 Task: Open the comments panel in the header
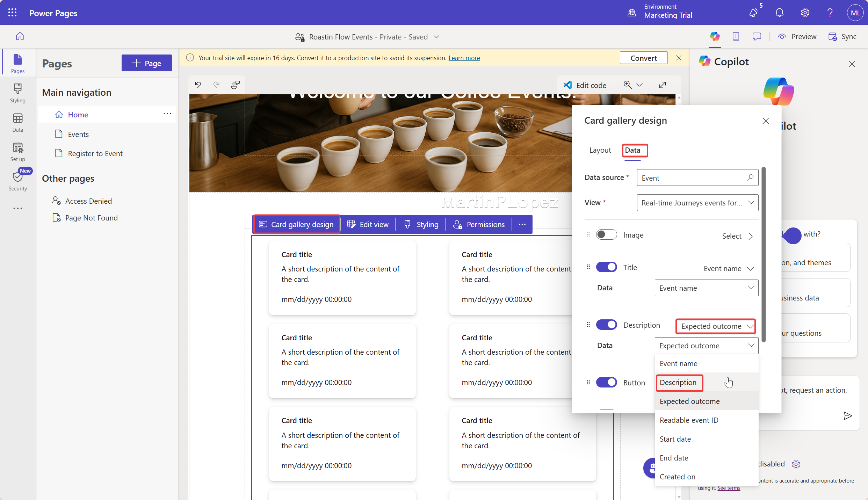[757, 36]
